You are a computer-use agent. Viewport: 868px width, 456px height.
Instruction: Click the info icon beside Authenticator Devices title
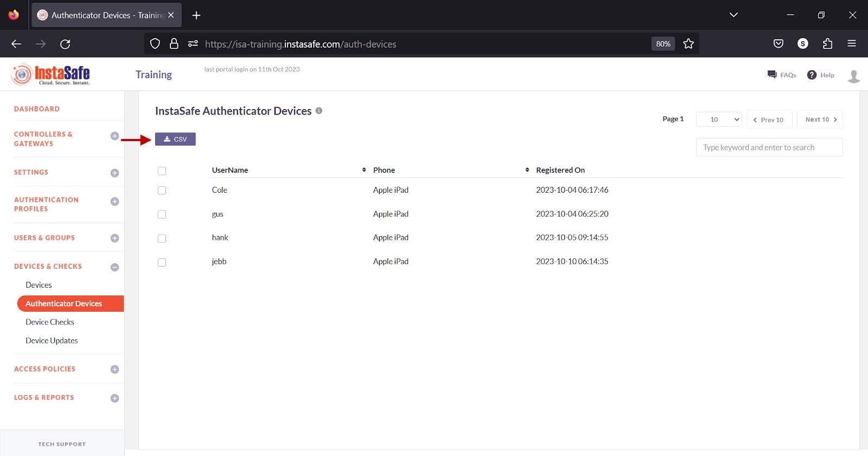pos(319,111)
